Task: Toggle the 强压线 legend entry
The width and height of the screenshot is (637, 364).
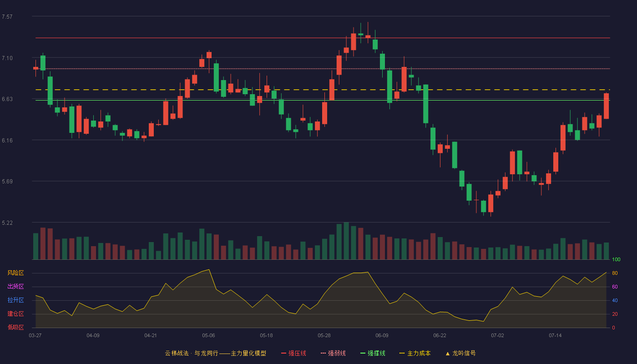Action: 293,353
